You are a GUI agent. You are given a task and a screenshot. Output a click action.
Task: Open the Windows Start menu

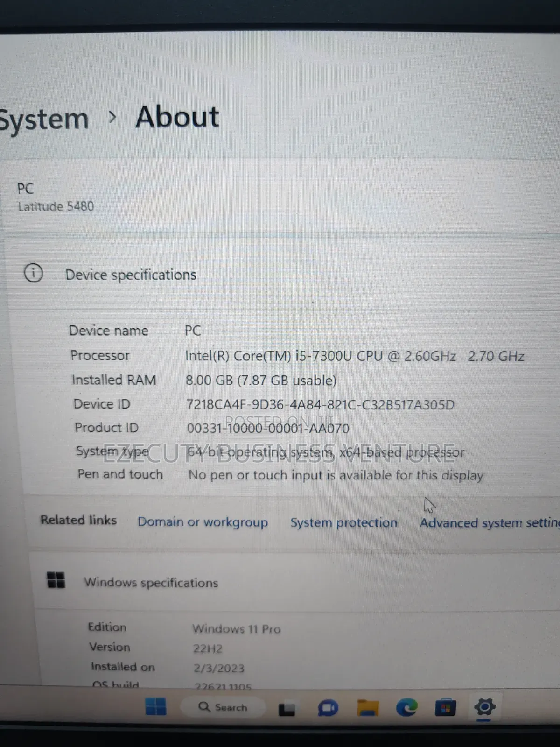[156, 706]
